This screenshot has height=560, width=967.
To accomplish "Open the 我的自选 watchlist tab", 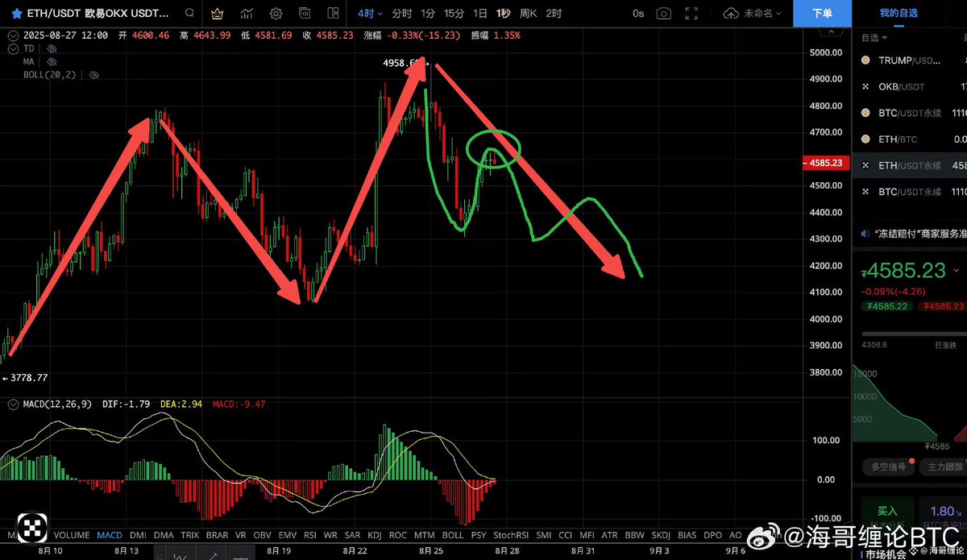I will tap(899, 14).
